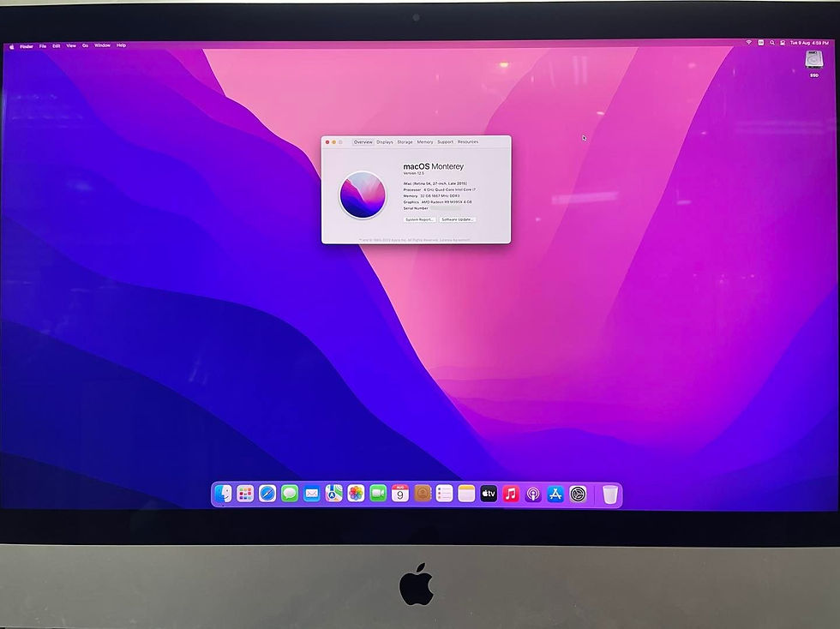Open the View menu
The height and width of the screenshot is (629, 840).
pos(71,45)
